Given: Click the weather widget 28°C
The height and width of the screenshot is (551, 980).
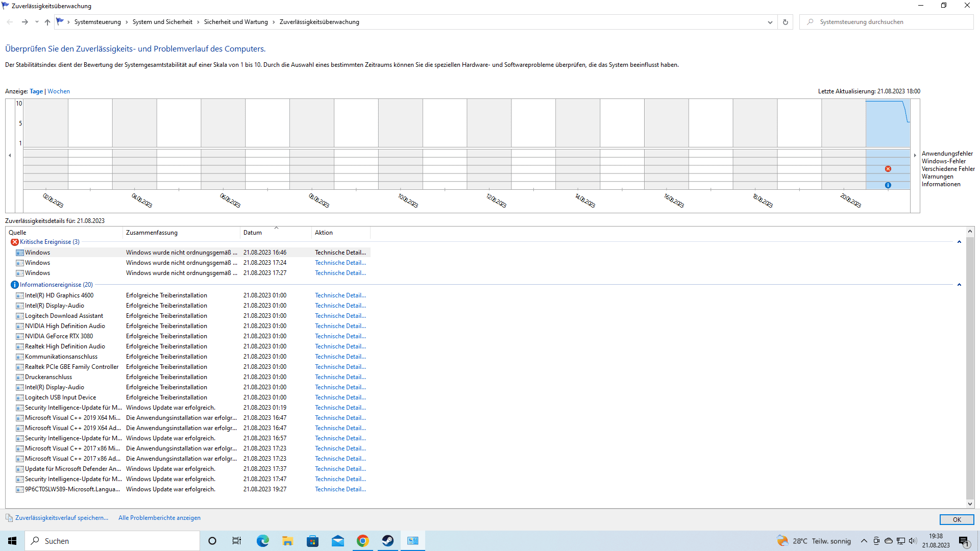Looking at the screenshot, I should coord(814,541).
